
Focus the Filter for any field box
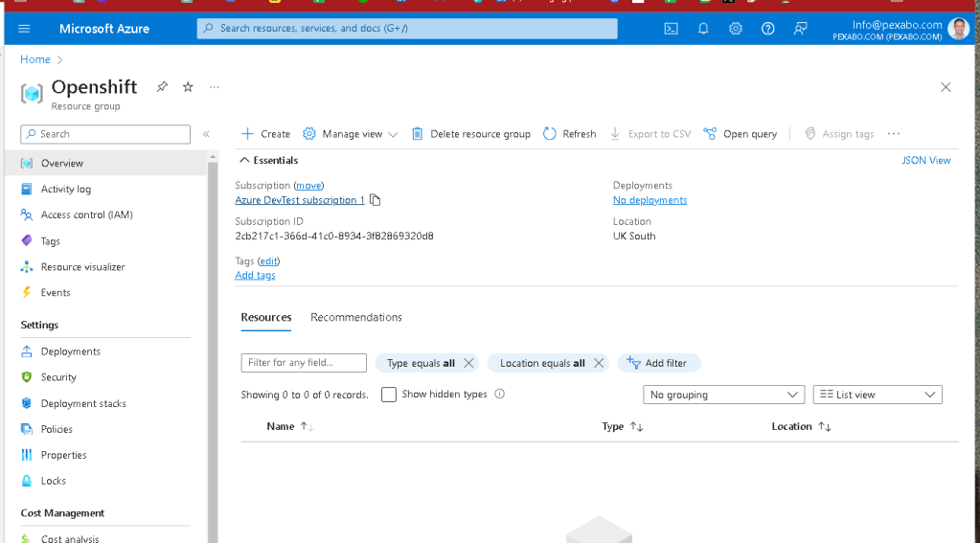point(304,363)
